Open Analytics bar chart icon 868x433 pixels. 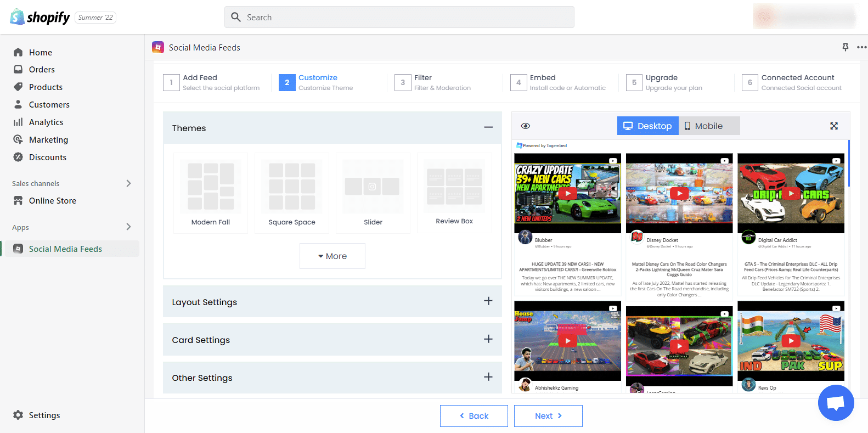(18, 122)
